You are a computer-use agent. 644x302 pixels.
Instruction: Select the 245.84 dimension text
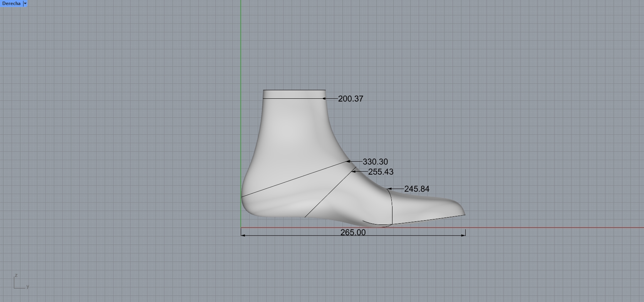point(417,189)
